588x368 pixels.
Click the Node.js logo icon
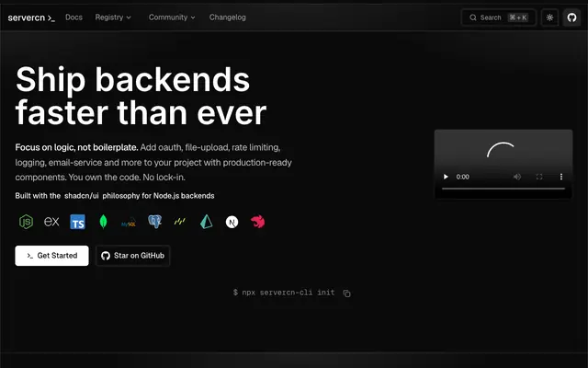click(27, 222)
